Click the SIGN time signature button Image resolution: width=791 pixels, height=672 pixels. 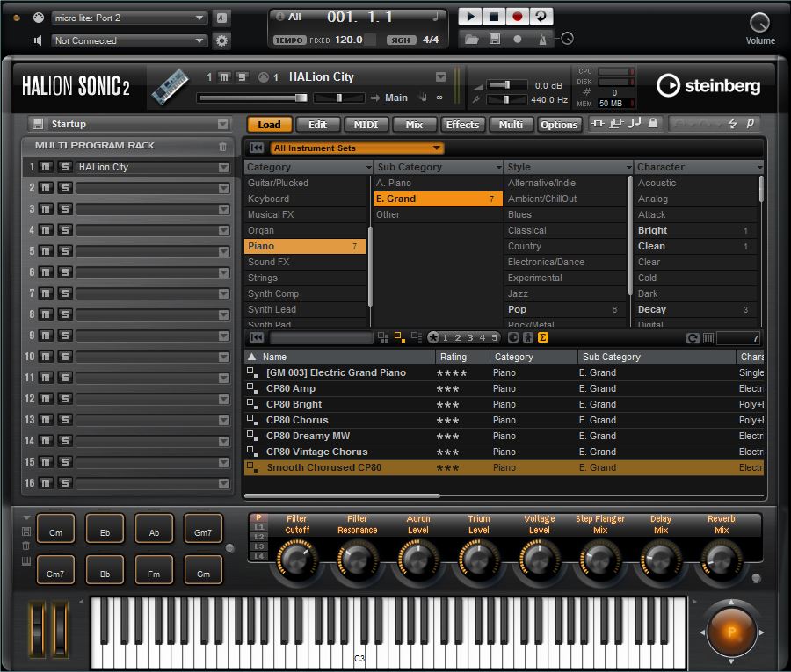[401, 40]
